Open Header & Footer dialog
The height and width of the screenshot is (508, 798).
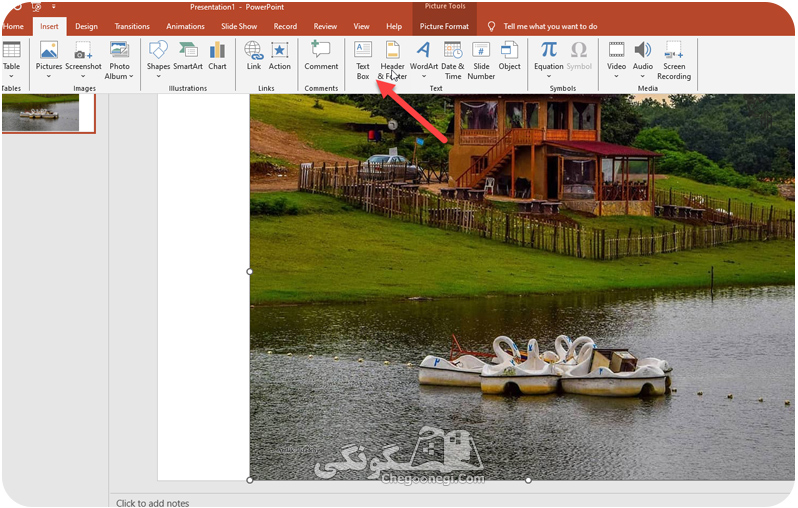392,49
